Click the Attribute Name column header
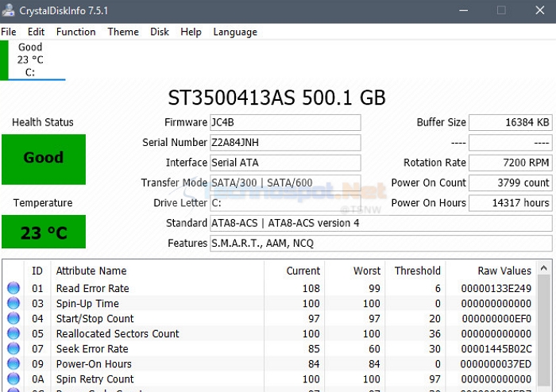This screenshot has height=392, width=556. [x=157, y=271]
